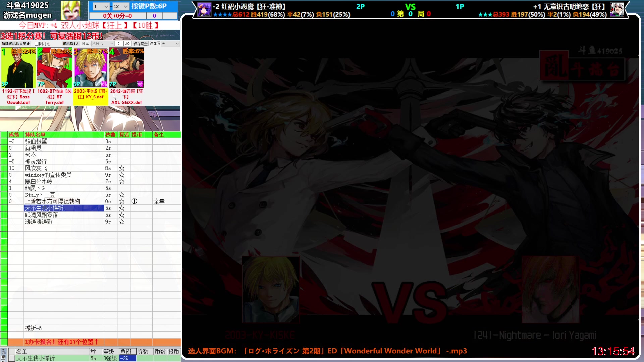Viewport: 644px width, 362px height.
Task: Select the Oswald character portrait numbered 1
Action: [18, 68]
